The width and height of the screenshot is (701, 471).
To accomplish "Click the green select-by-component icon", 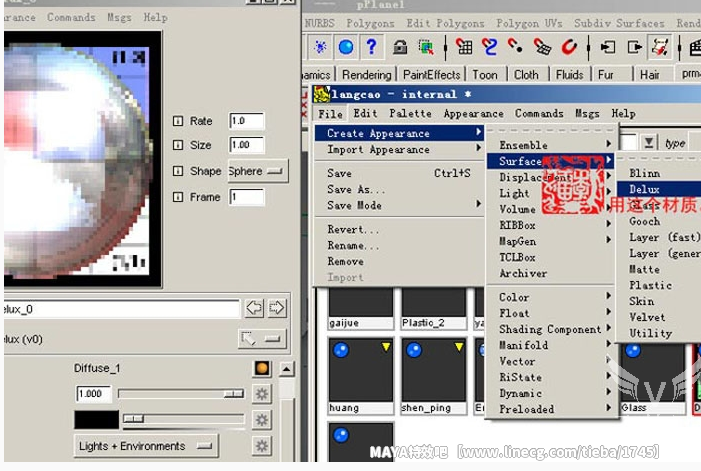I will pyautogui.click(x=426, y=47).
